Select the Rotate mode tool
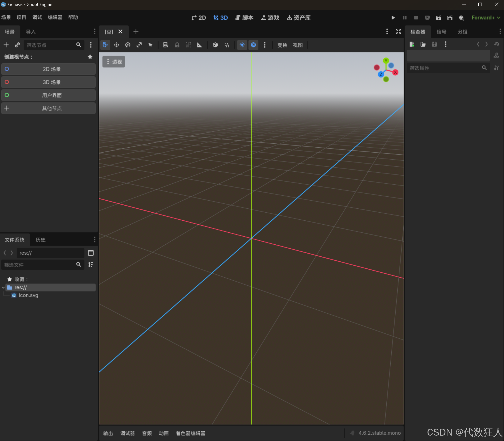This screenshot has width=504, height=441. [128, 45]
